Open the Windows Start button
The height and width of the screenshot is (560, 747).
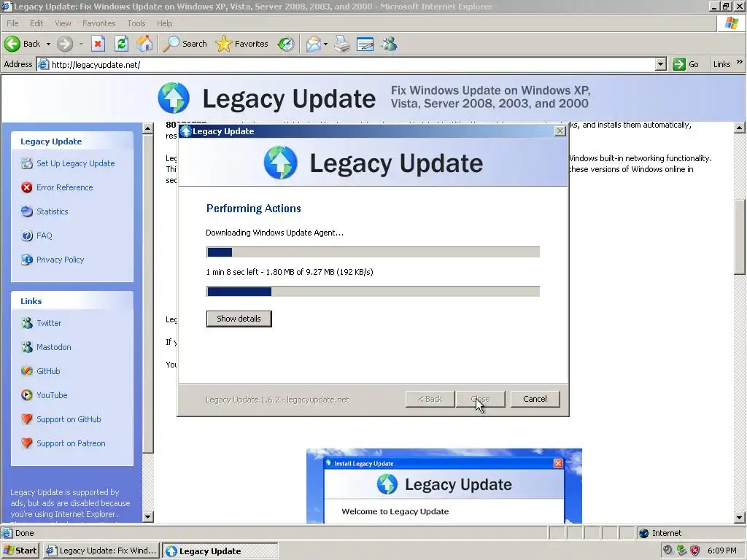[x=20, y=551]
